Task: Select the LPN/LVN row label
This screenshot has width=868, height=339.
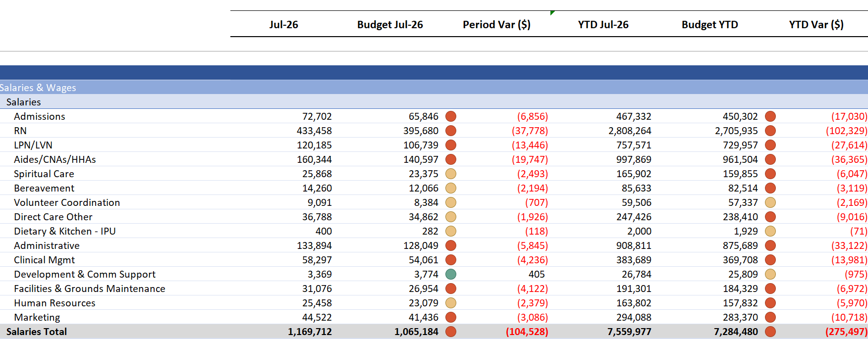Action: (x=33, y=145)
